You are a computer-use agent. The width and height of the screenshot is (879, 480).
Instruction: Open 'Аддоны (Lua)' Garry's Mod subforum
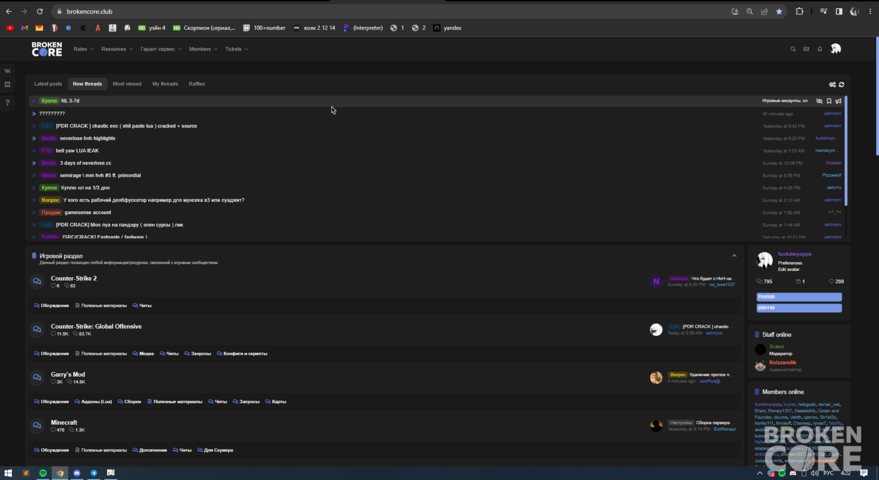click(x=93, y=402)
